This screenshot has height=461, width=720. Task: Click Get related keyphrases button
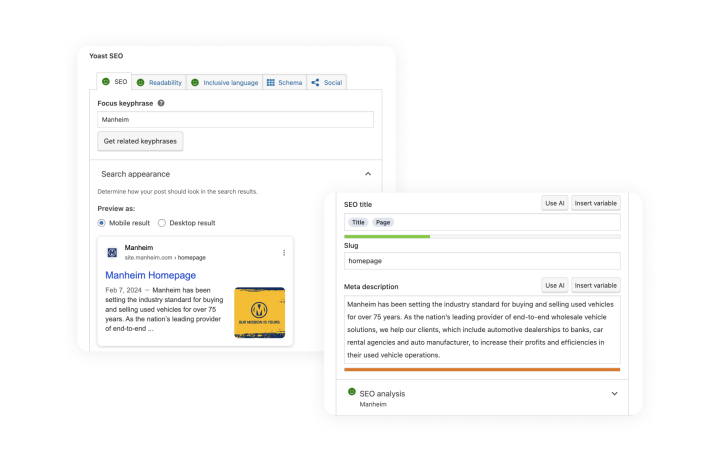click(140, 141)
